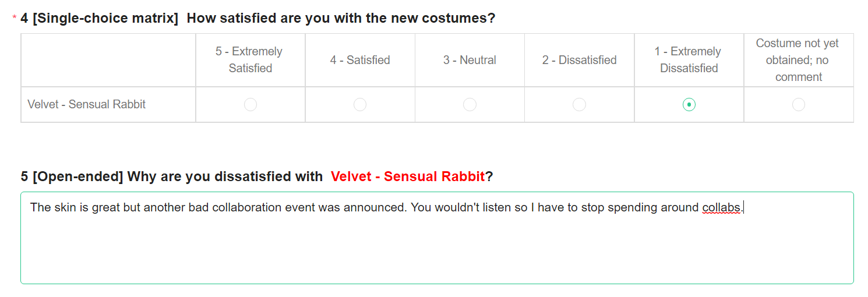Screen dimensions: 868x297
Task: Click the red 'Velvet - Sensual Rabbit' text
Action: 408,176
